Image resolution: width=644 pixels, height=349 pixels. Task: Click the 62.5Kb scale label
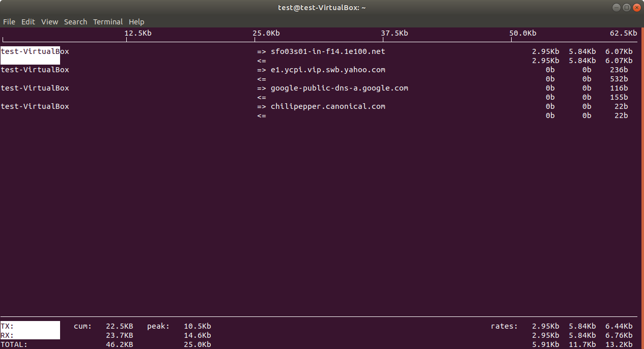624,33
